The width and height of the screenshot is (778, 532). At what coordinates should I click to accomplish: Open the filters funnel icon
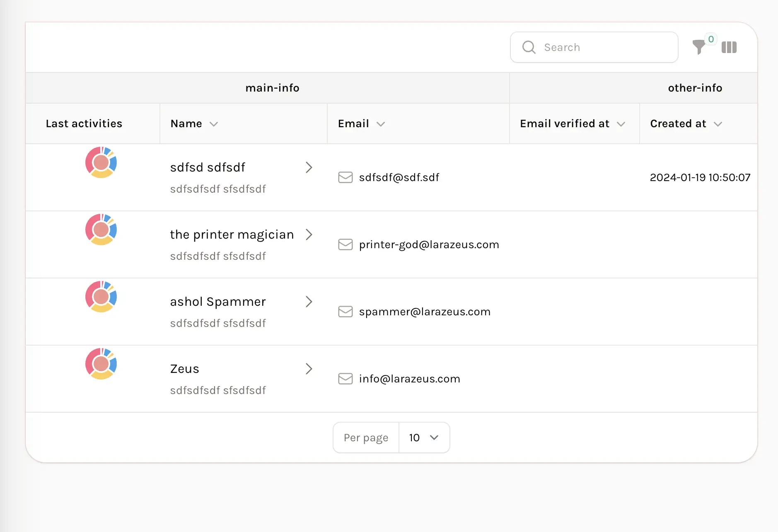[x=698, y=47]
